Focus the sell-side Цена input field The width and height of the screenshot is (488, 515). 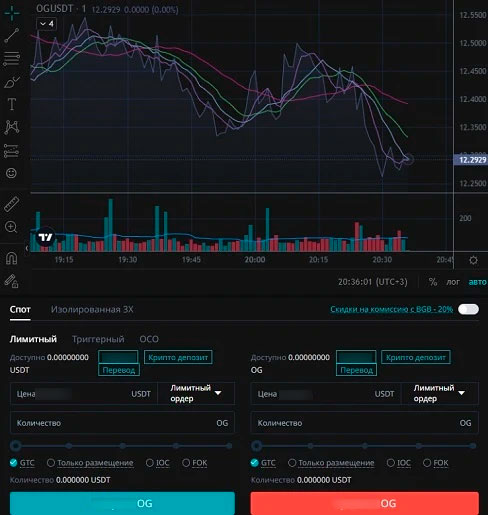pyautogui.click(x=326, y=394)
